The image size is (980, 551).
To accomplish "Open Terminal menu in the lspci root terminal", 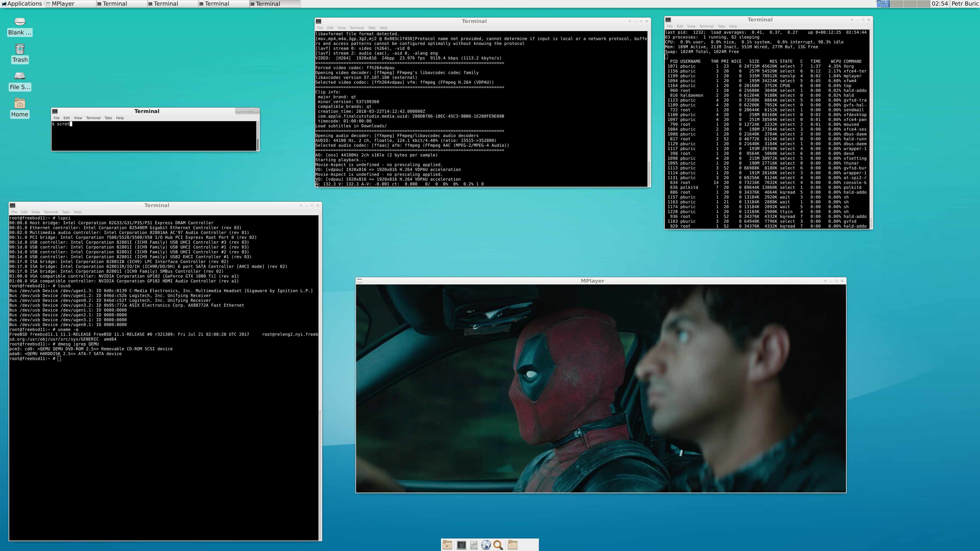I will 51,212.
